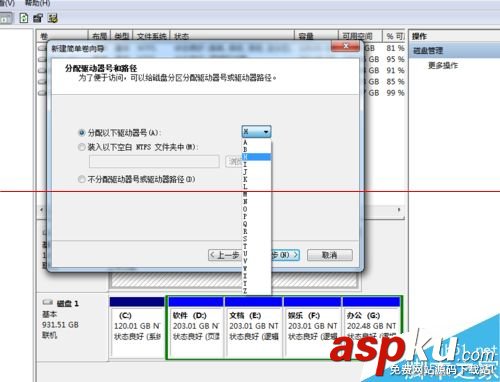Click 更多操作 in the actions pane
500x382 pixels.
pos(443,65)
